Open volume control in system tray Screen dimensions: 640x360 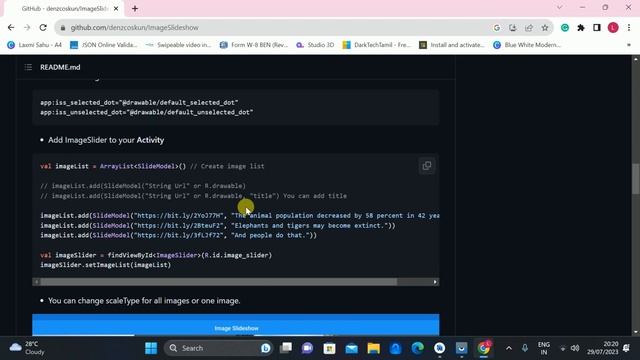(575, 348)
